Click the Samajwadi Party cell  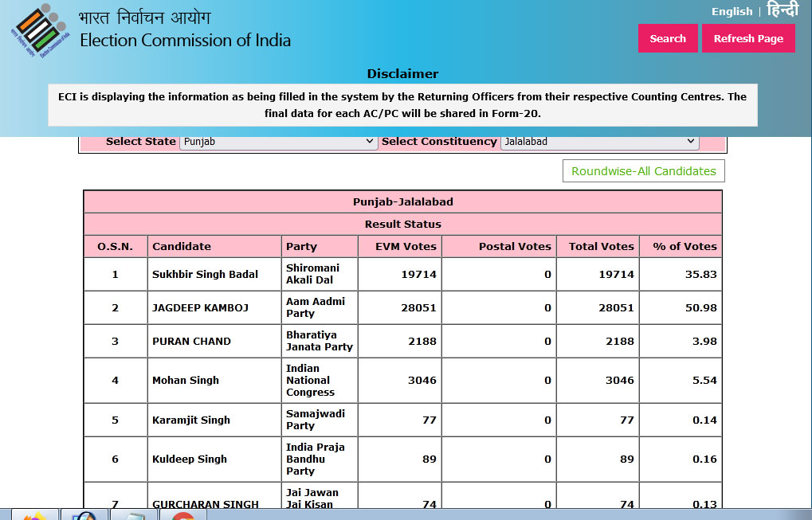(320, 420)
